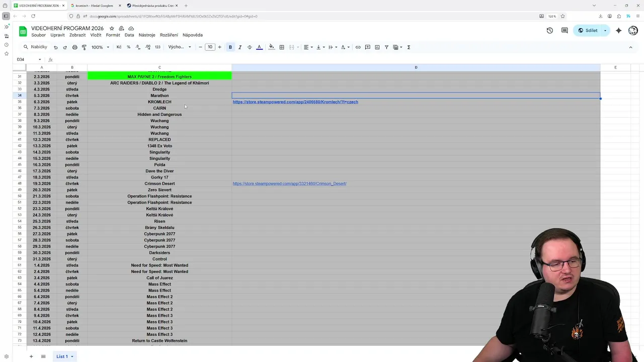Bookmark this page with star icon
Screen dimensions: 644x362
pos(562,16)
